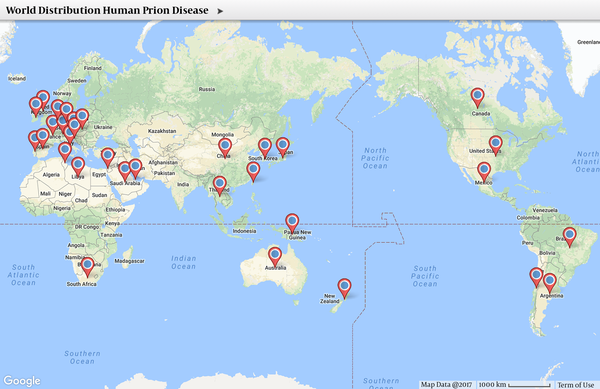Click the marker over Mexico
Image resolution: width=600 pixels, height=389 pixels.
(x=484, y=172)
